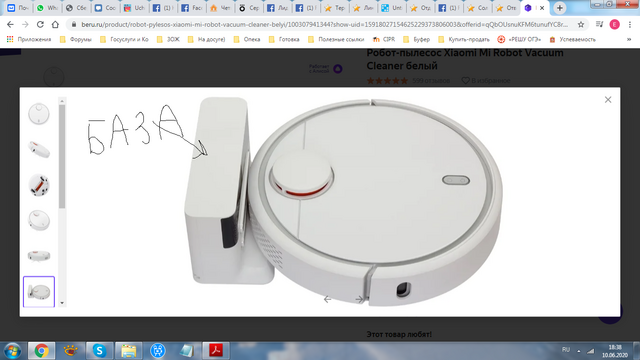Show hidden system tray icons
Screen dimensions: 640x360
[x=578, y=351]
